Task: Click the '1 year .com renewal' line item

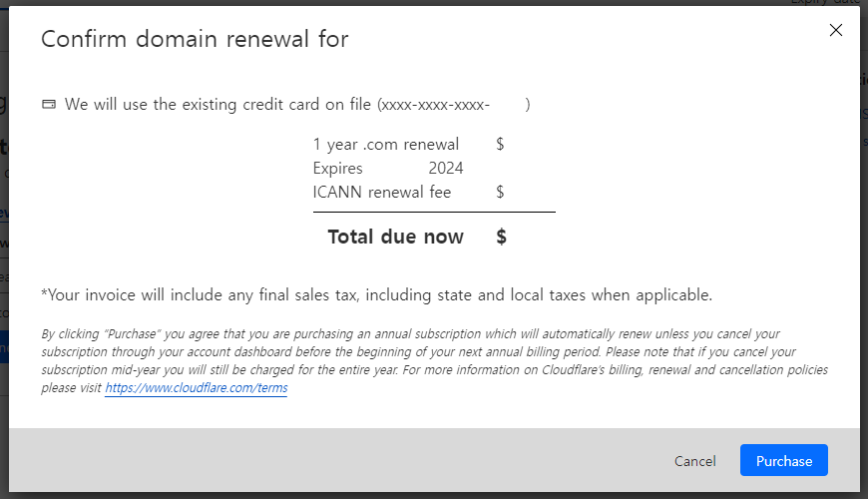Action: pyautogui.click(x=386, y=145)
